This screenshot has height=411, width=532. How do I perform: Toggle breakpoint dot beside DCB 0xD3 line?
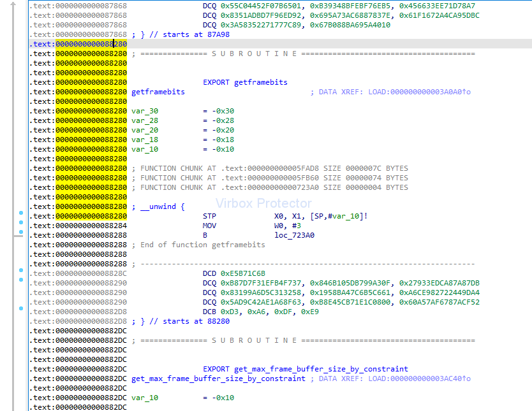[21, 308]
